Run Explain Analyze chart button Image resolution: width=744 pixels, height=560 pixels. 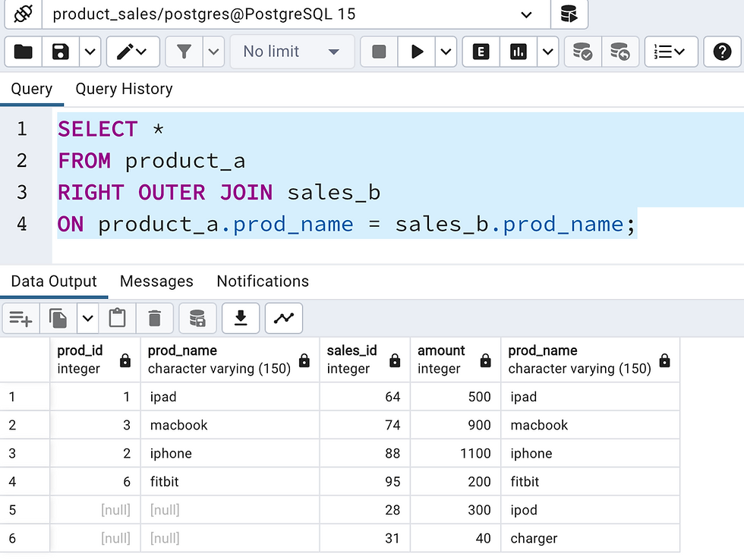click(x=518, y=51)
